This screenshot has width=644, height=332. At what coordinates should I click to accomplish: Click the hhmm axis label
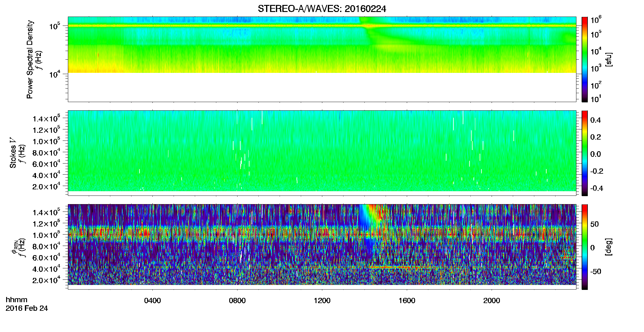17,300
